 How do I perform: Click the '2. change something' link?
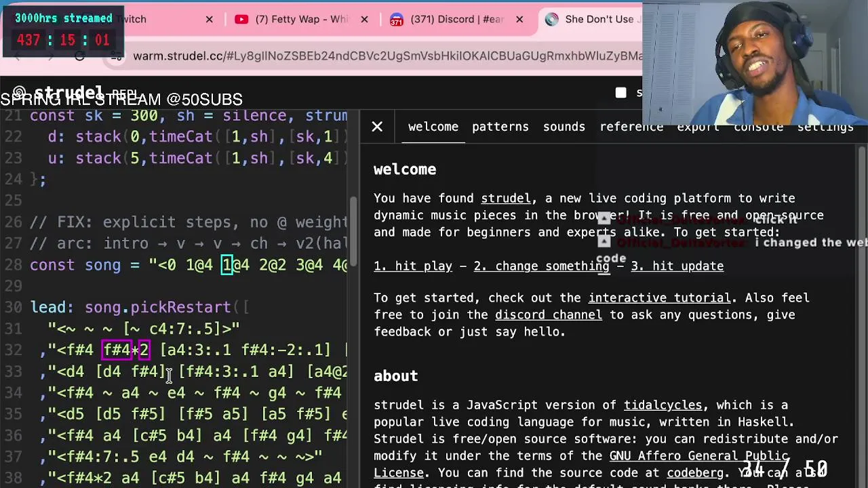(541, 266)
